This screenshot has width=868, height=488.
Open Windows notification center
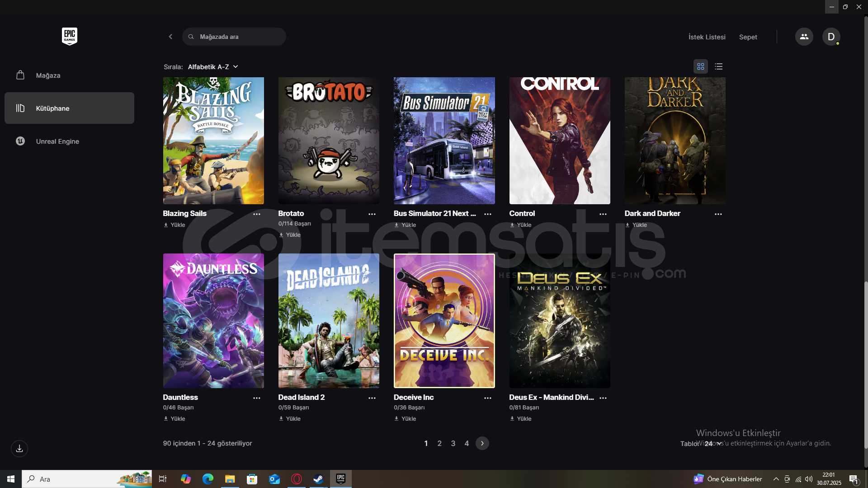point(854,479)
